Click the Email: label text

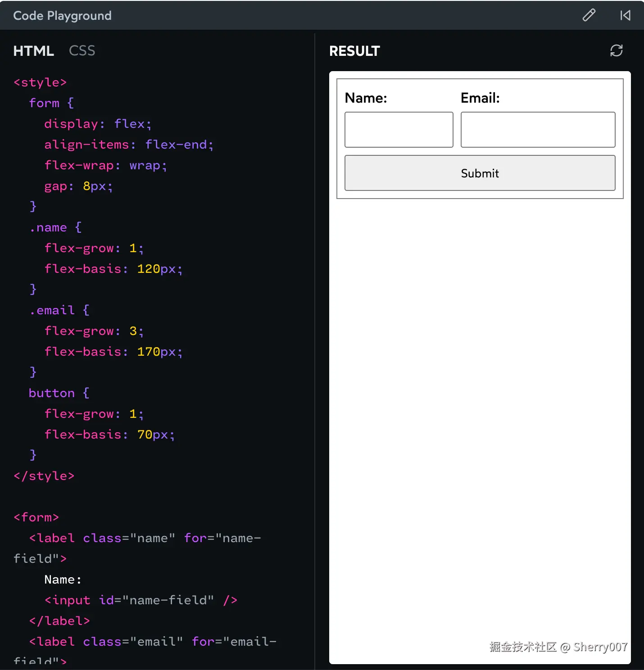pos(481,98)
